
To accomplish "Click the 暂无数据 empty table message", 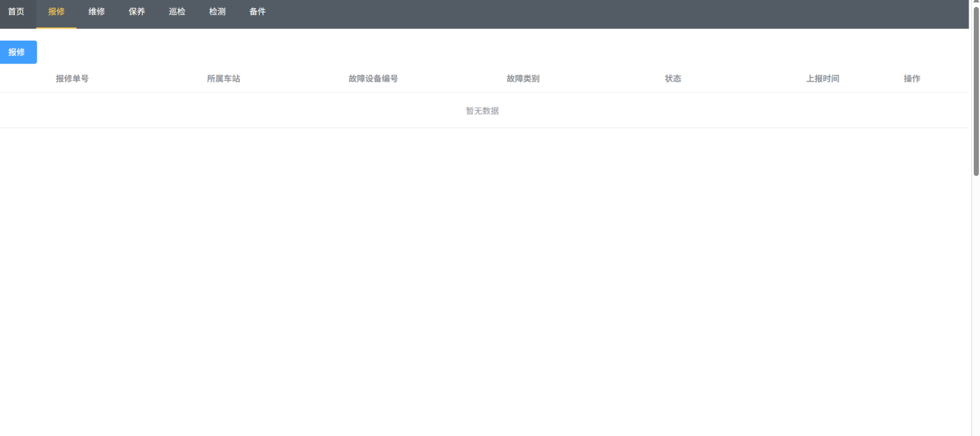I will tap(482, 111).
